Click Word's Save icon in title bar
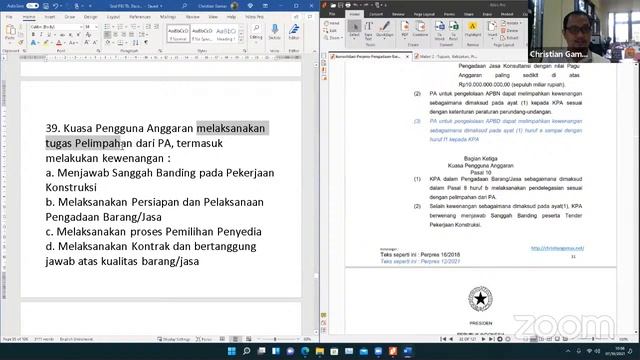The image size is (640, 360). (46, 6)
